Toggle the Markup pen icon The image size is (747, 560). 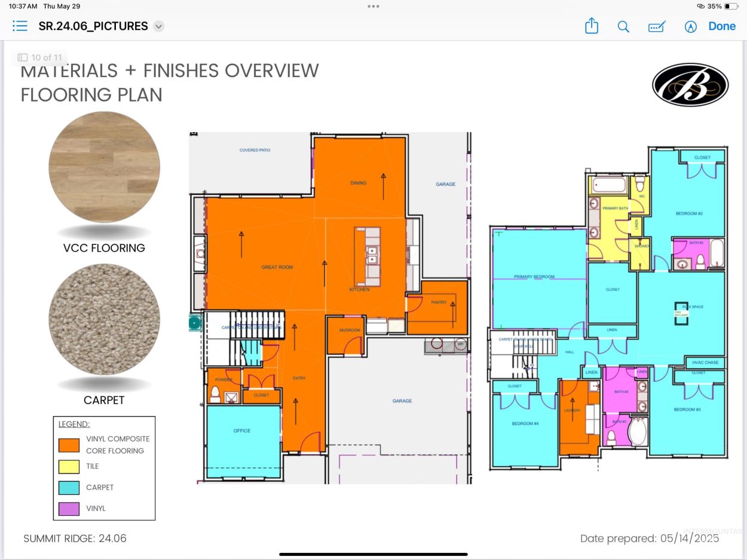point(691,26)
